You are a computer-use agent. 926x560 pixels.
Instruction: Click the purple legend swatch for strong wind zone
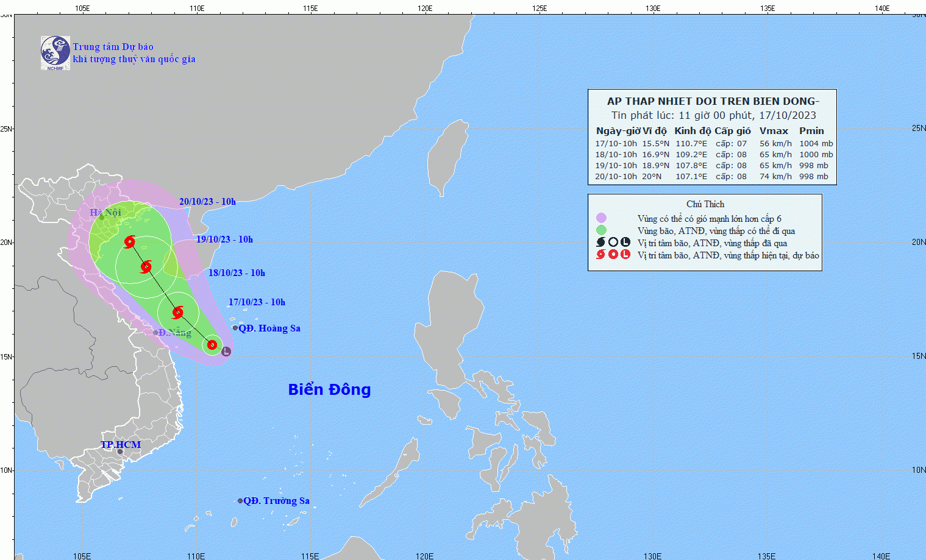pyautogui.click(x=601, y=218)
